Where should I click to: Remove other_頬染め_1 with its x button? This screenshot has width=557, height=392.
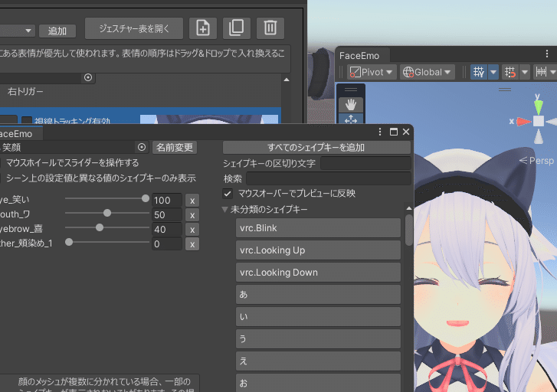pos(192,244)
